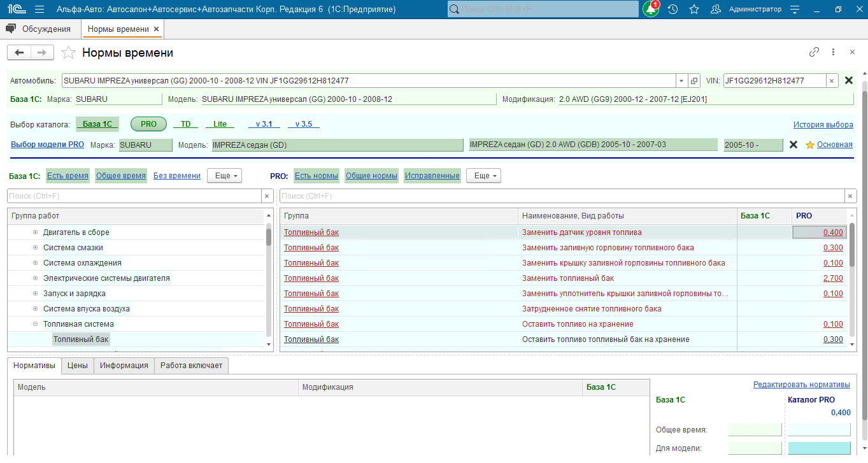The height and width of the screenshot is (463, 868).
Task: Expand Система смазки group
Action: pos(36,248)
